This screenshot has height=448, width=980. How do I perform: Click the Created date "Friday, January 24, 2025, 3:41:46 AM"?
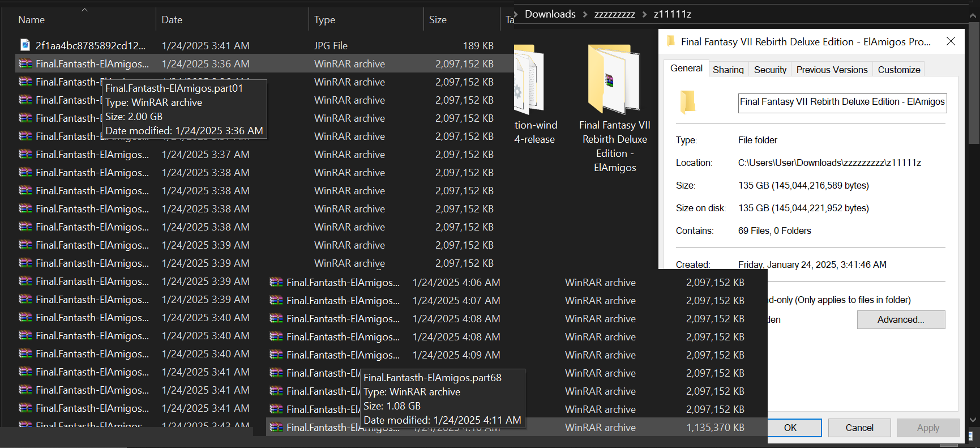point(812,264)
